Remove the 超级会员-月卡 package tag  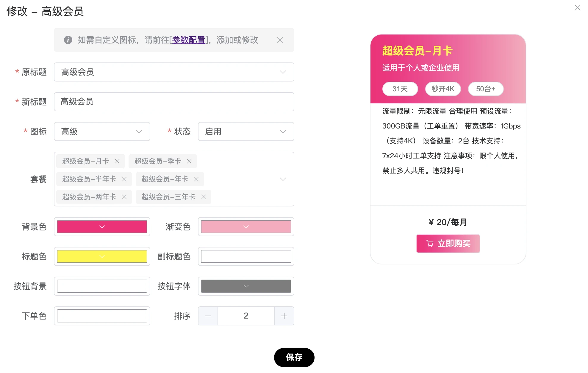(117, 161)
